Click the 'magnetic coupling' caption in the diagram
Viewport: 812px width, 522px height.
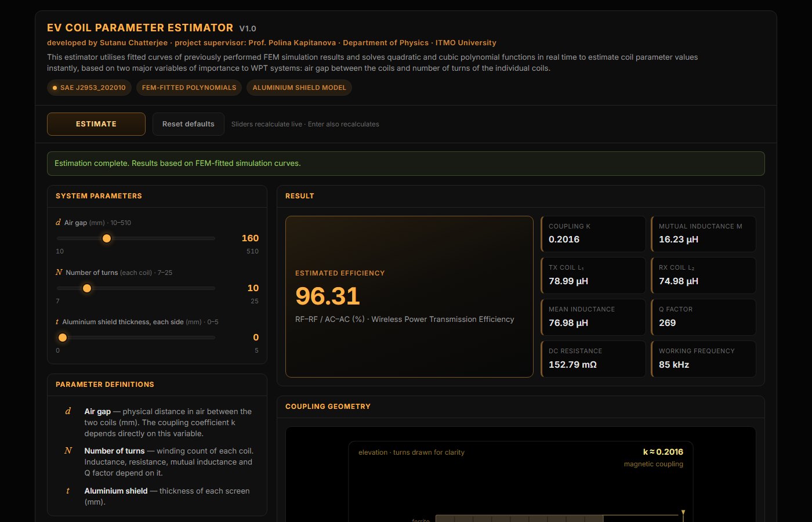pos(654,464)
